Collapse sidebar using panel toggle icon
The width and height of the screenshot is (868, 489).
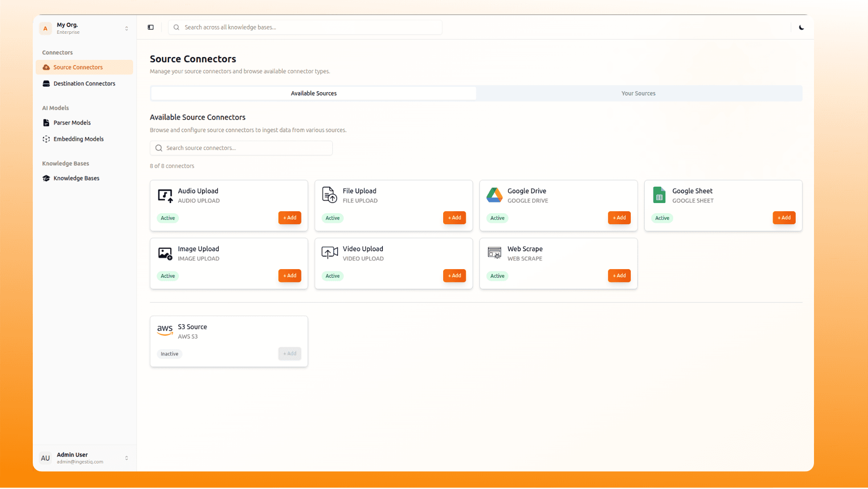pyautogui.click(x=150, y=27)
